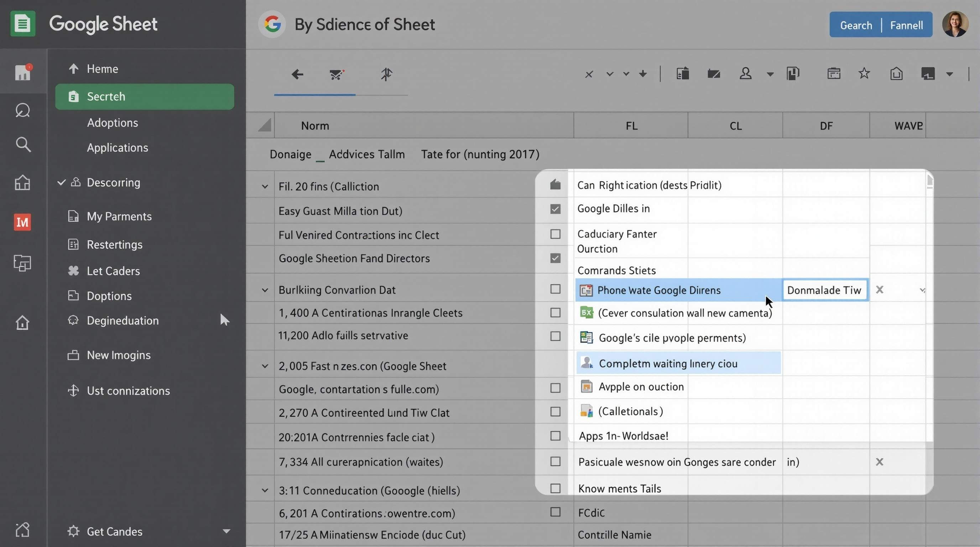Click the calendar icon in toolbar

[x=834, y=73]
